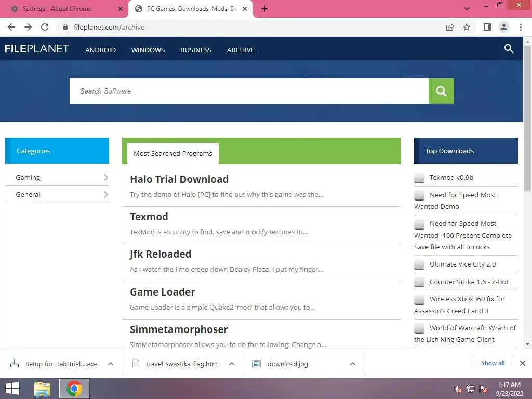Open the ARCHIVE menu item

click(x=241, y=50)
